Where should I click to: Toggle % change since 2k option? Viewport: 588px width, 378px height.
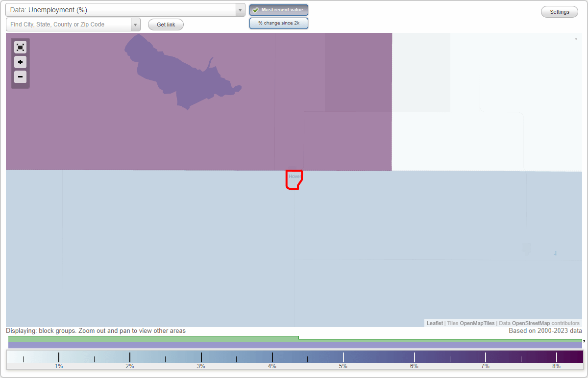[279, 23]
